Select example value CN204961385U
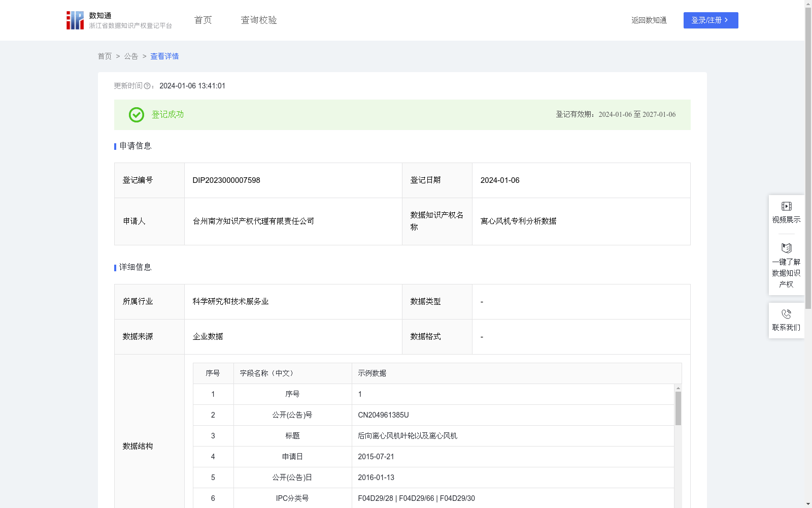Image resolution: width=812 pixels, height=508 pixels. (383, 415)
